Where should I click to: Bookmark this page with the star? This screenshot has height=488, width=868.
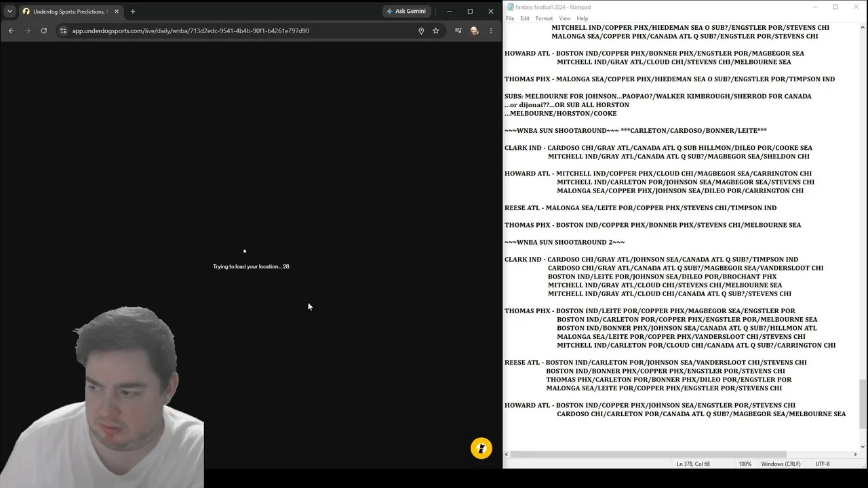436,30
